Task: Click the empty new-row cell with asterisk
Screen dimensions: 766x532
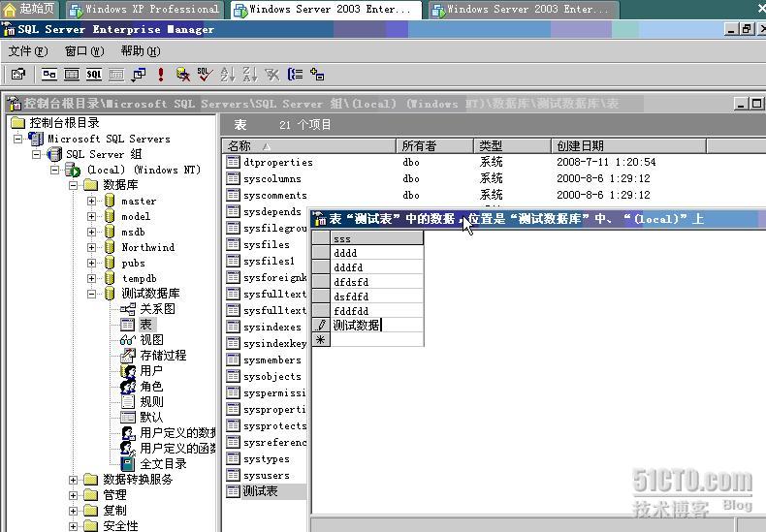Action: [x=377, y=340]
